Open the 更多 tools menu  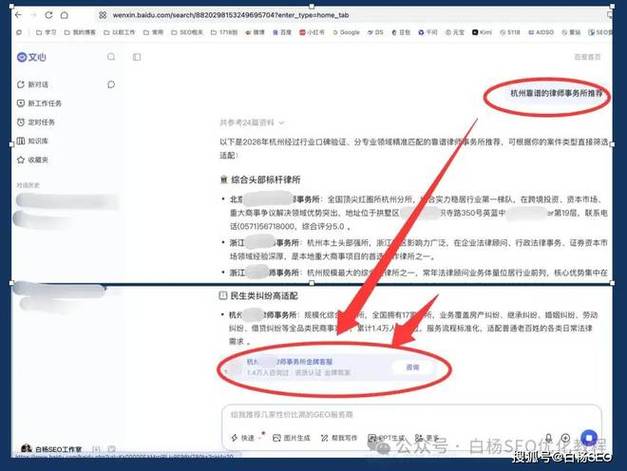(427, 438)
